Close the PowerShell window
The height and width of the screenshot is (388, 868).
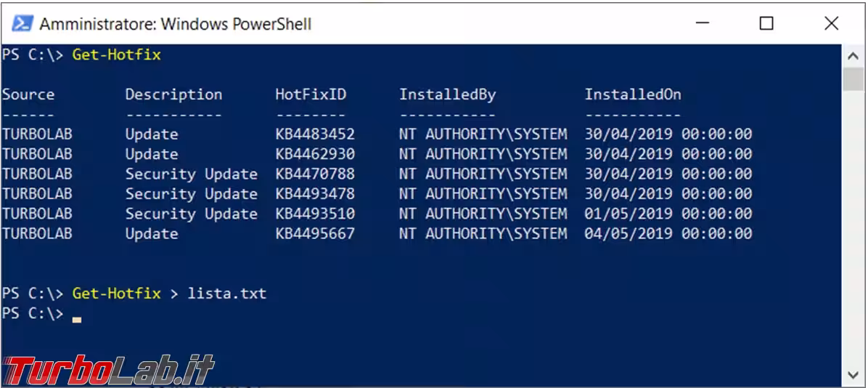click(x=832, y=23)
